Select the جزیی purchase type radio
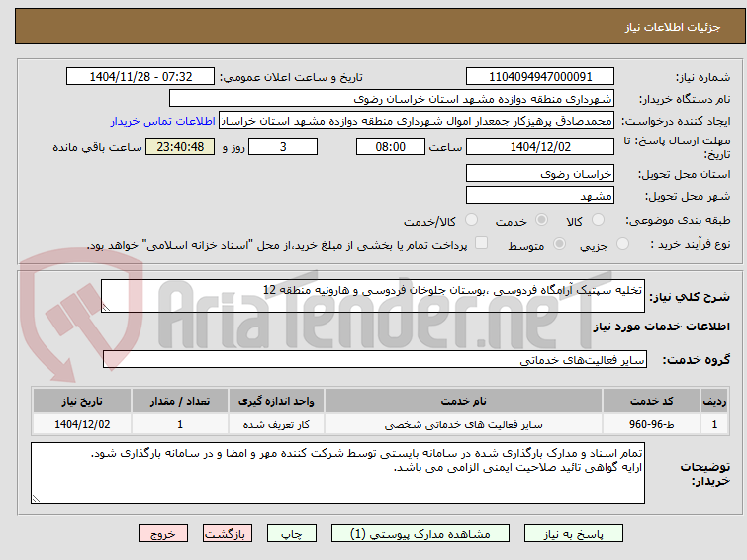Image resolution: width=747 pixels, height=560 pixels. tap(622, 244)
